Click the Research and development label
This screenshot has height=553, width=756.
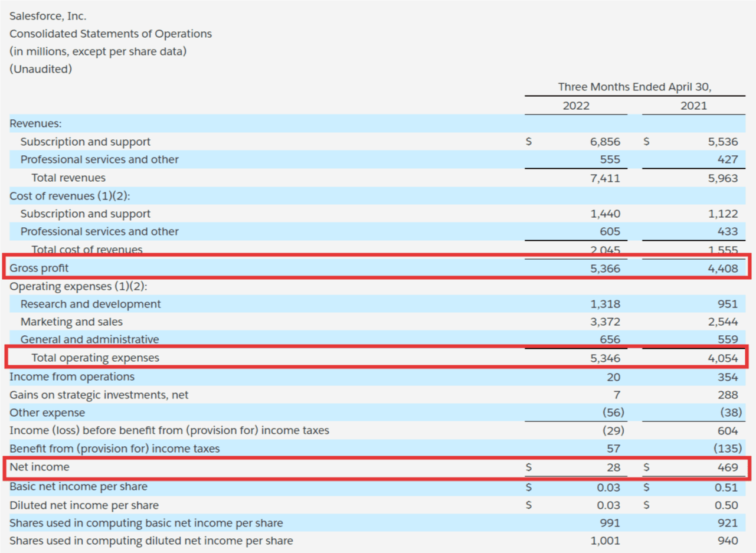pos(90,304)
